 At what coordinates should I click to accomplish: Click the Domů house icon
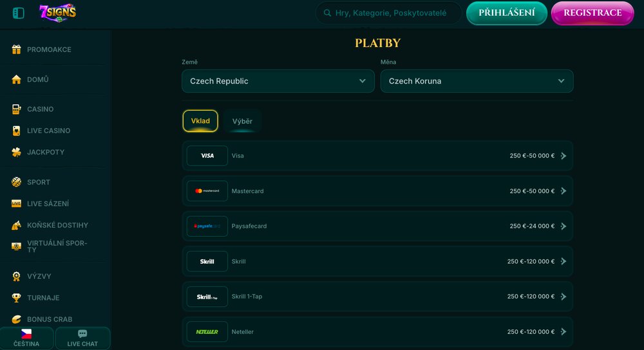17,80
